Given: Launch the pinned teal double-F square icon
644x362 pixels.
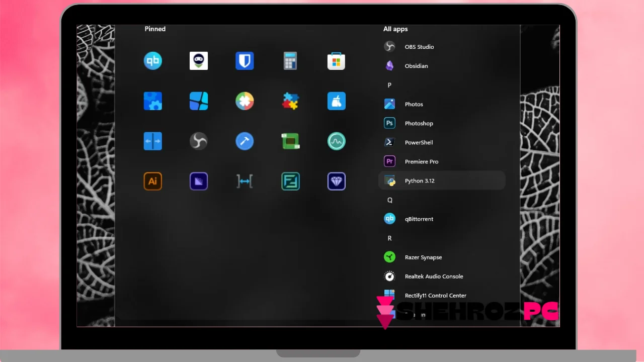Looking at the screenshot, I should (x=290, y=182).
